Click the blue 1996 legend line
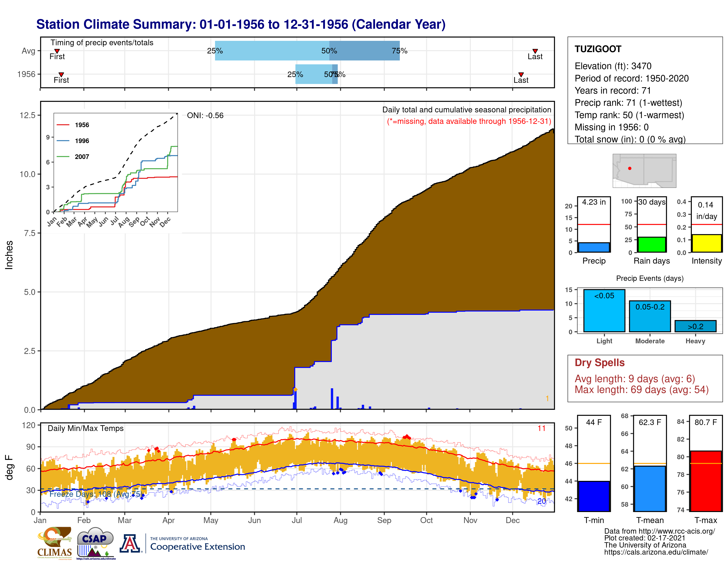Screen dimensions: 728x563 tap(63, 141)
